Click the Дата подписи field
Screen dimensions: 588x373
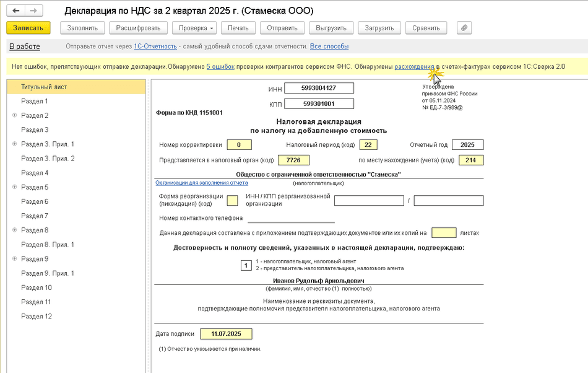pyautogui.click(x=227, y=334)
